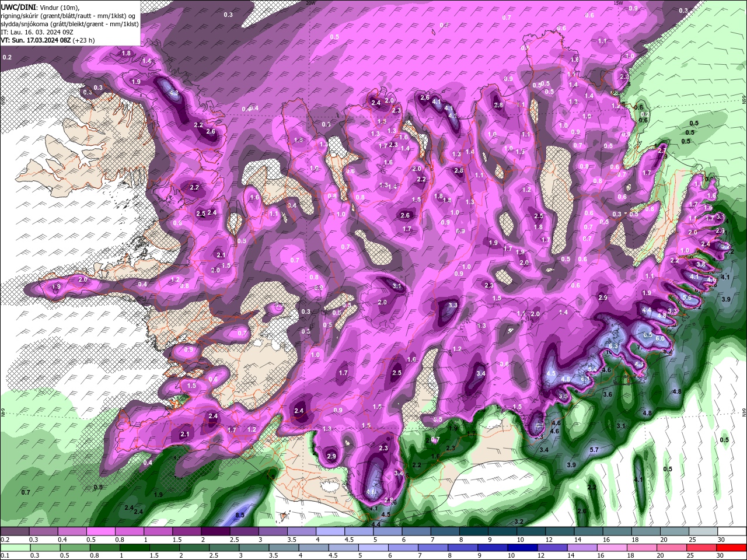Click the light blue snow swatch above '4'
The height and width of the screenshot is (560, 747).
coord(330,531)
